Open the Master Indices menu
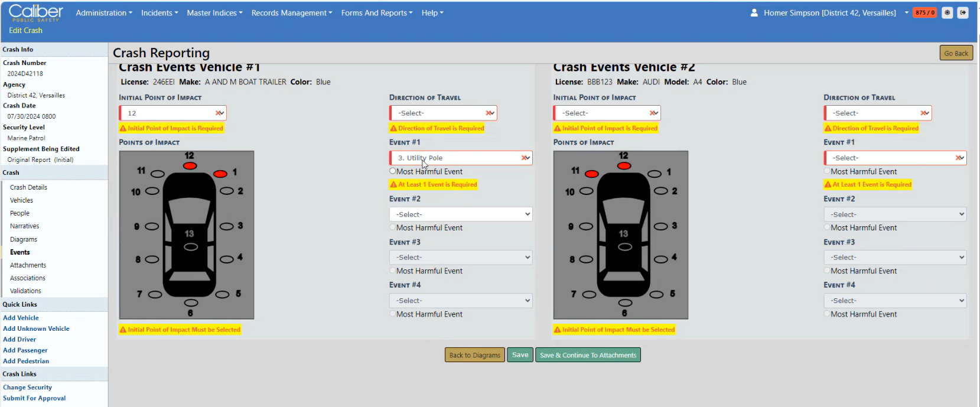Viewport: 980px width, 407px height. (214, 13)
